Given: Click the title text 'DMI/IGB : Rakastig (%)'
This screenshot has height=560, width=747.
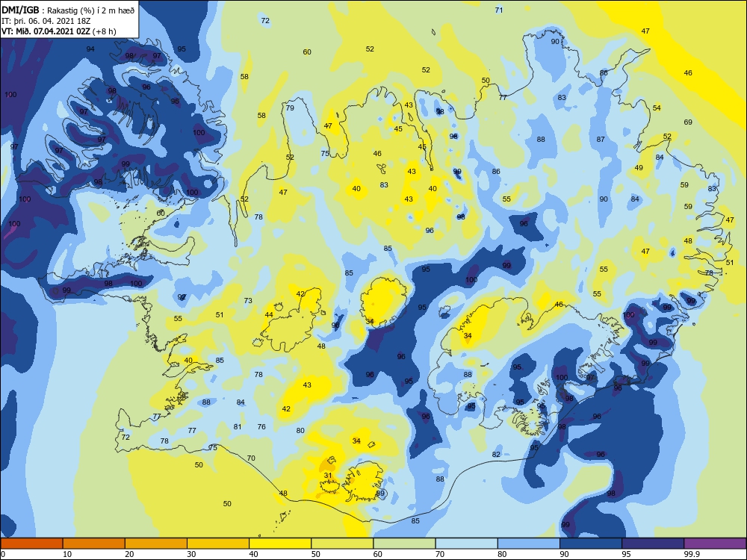Looking at the screenshot, I should pos(48,10).
